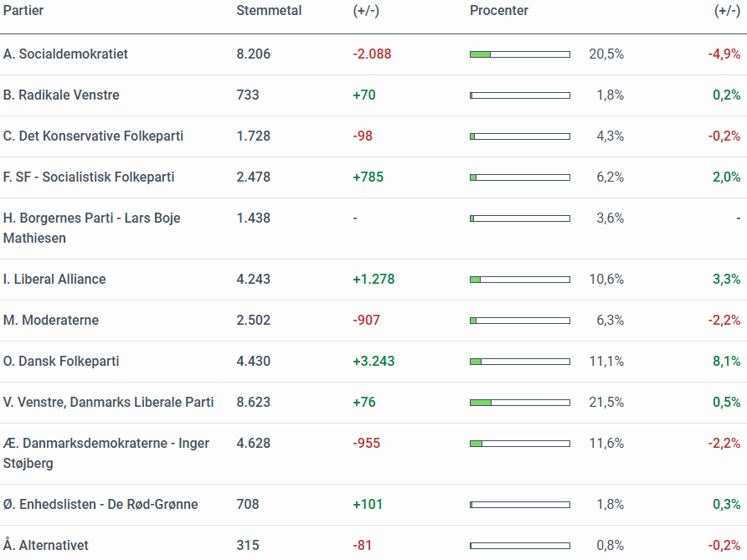Select the I. Liberal Alliance party
The width and height of the screenshot is (747, 560).
(x=54, y=279)
